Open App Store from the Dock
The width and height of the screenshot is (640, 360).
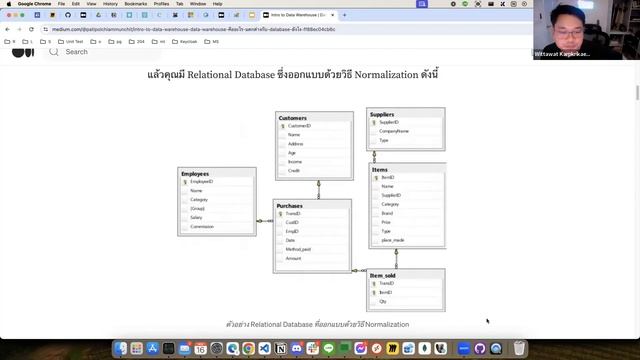click(153, 349)
